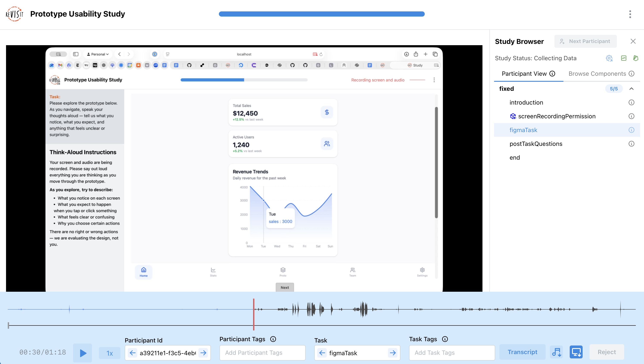
Task: Click the green Supabase icon near study status
Action: pyautogui.click(x=636, y=58)
